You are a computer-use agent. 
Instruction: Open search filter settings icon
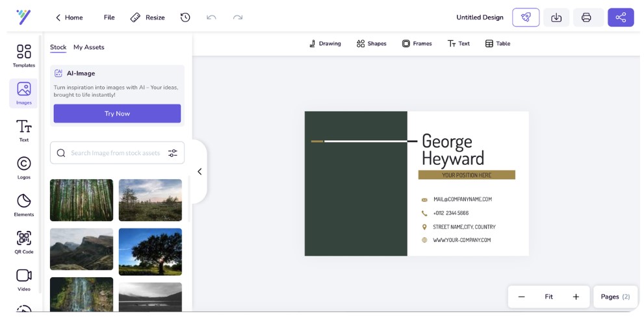(x=172, y=153)
